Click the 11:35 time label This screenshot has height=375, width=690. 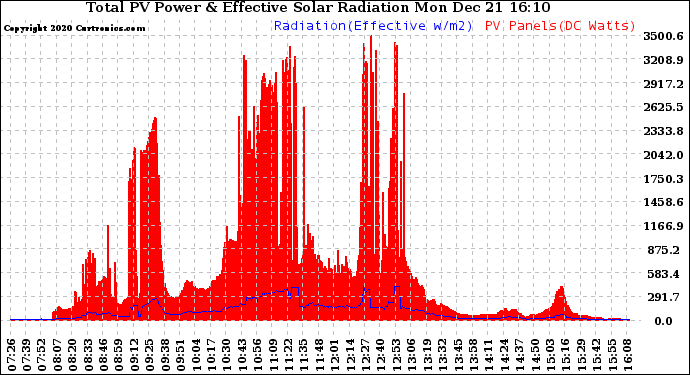point(304,355)
